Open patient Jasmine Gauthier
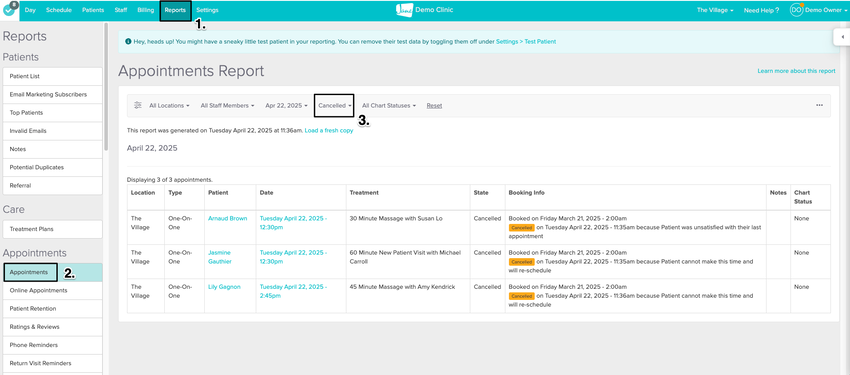The width and height of the screenshot is (850, 375). click(220, 257)
